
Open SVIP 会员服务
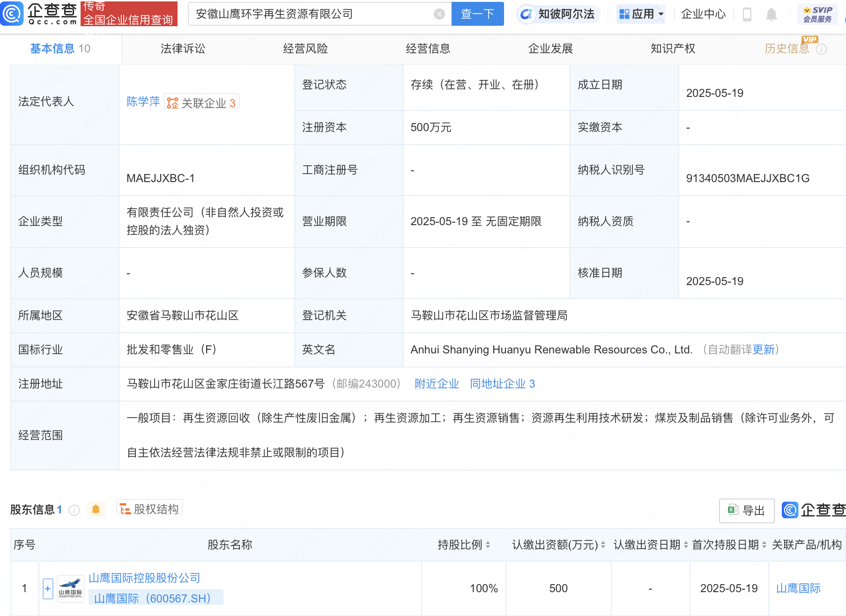click(817, 14)
